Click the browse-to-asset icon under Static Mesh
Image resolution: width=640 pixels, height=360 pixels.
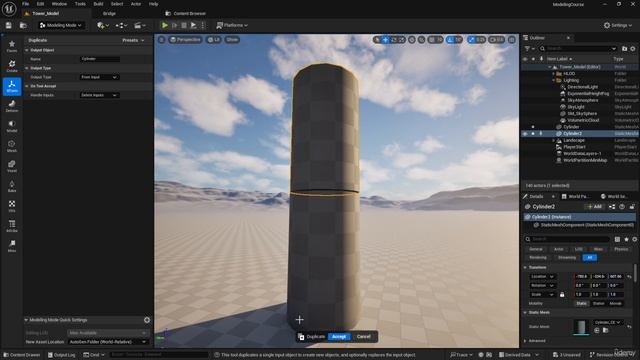(x=606, y=330)
